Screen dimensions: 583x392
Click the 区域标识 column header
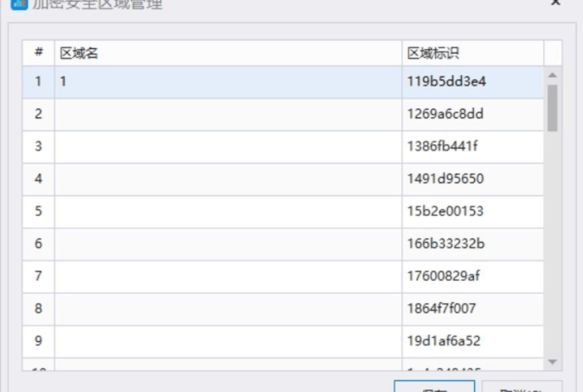[x=472, y=53]
